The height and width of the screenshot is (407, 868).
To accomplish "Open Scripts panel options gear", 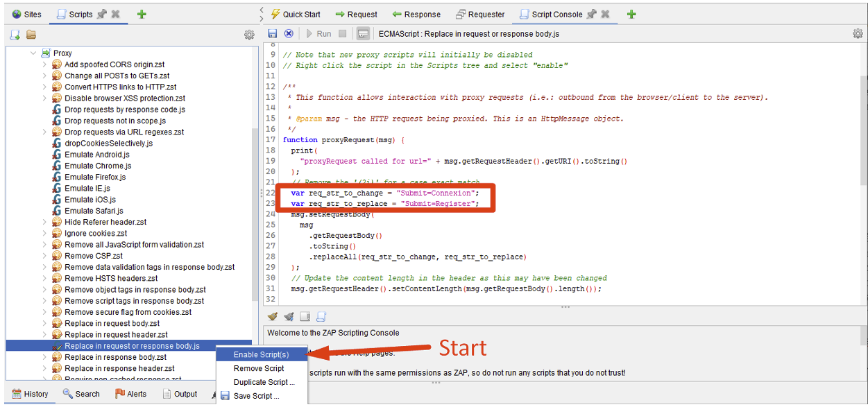I will (249, 35).
